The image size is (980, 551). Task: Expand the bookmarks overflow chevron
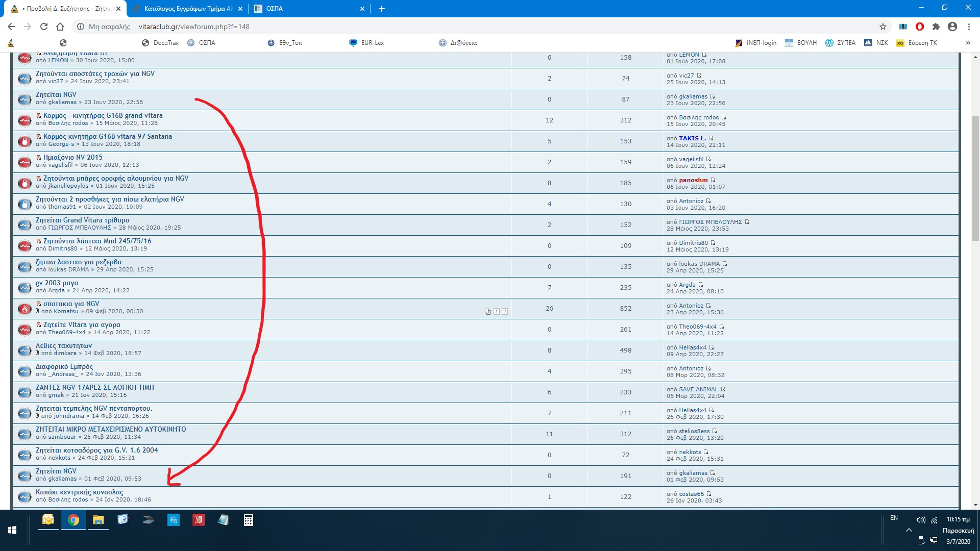click(x=968, y=43)
